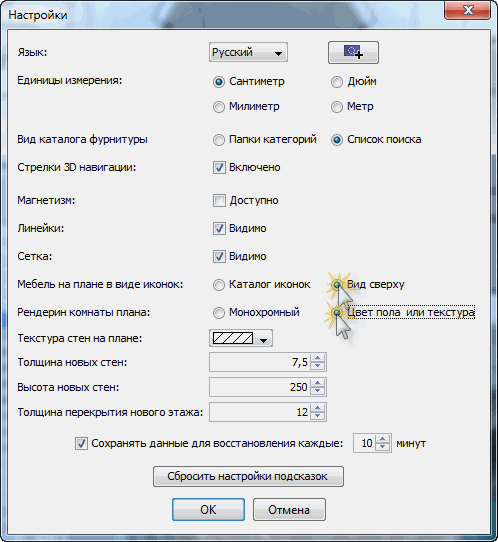Click the auto-save minutes field showing 10
The height and width of the screenshot is (542, 498).
tap(365, 443)
